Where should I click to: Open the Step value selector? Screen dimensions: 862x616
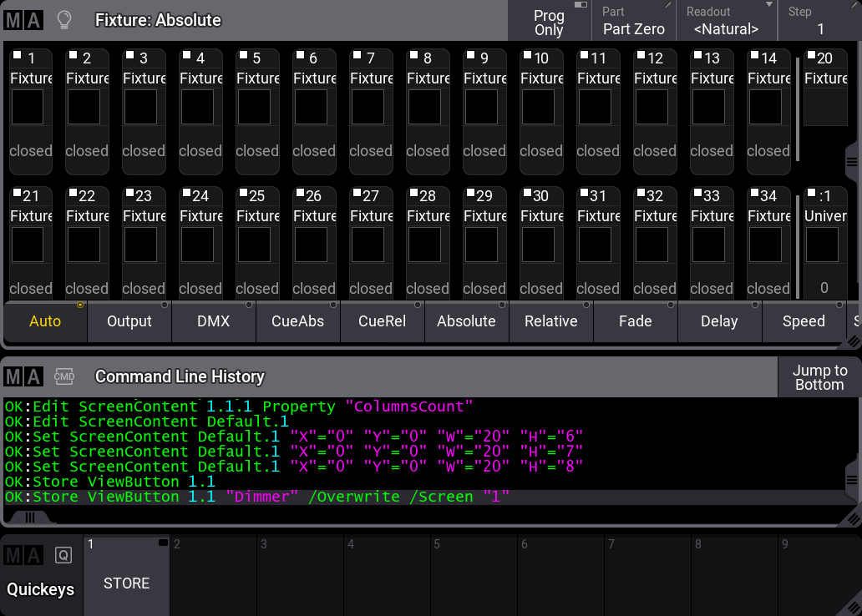(819, 22)
